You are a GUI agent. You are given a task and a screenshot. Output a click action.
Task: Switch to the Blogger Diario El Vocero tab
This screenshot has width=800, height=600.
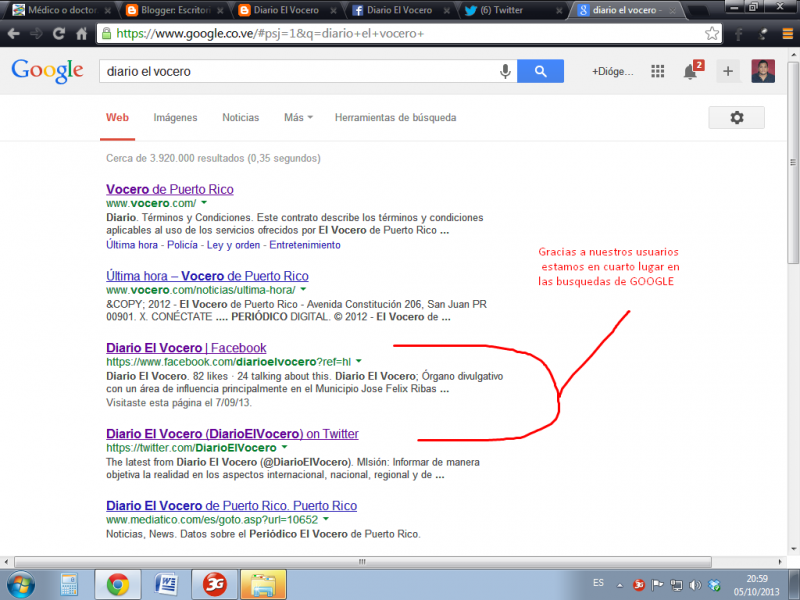[286, 10]
